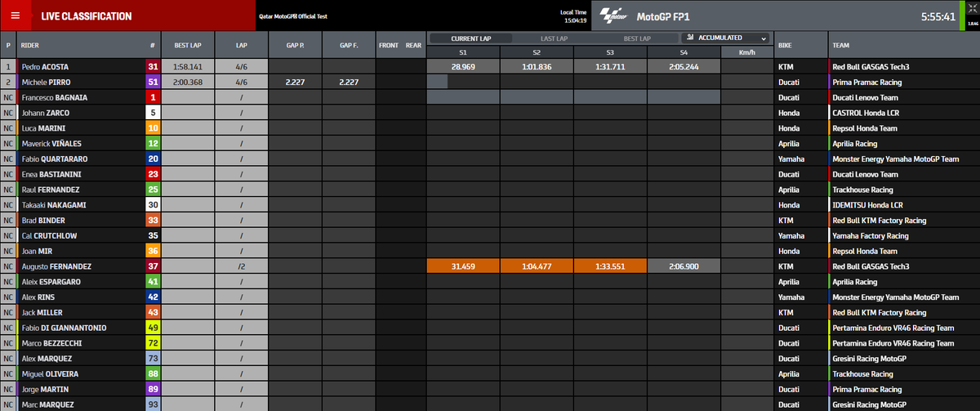Select rider Johann ZARCO
980x411 pixels.
45,113
